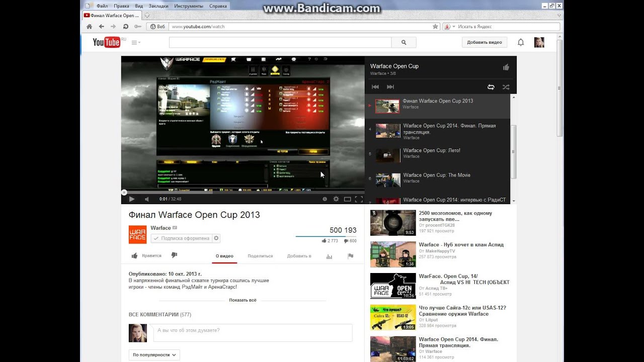Open the Справка menu
Viewport: 644px width, 362px height.
click(218, 6)
